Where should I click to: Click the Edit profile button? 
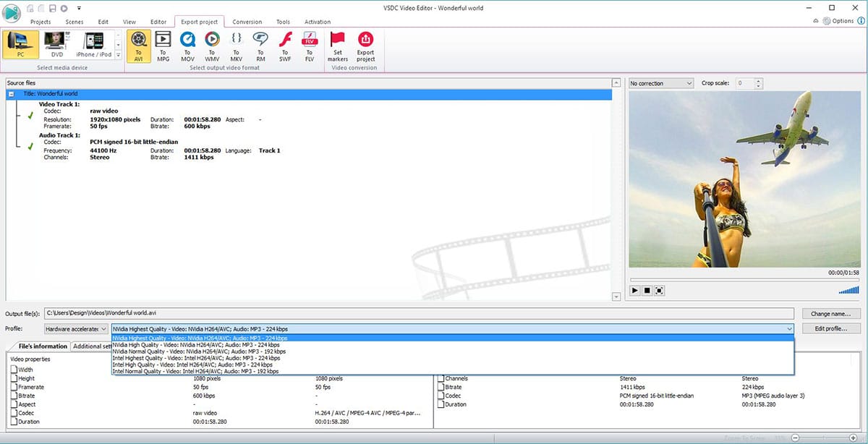click(x=830, y=328)
